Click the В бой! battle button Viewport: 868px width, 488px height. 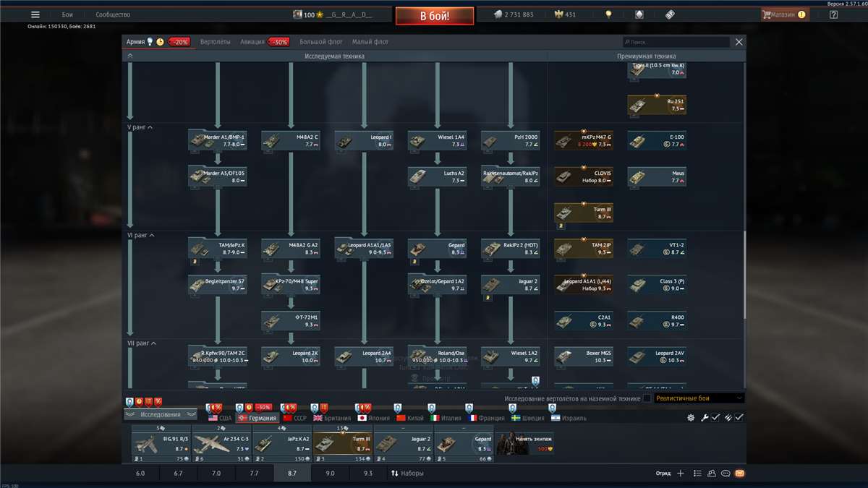435,15
